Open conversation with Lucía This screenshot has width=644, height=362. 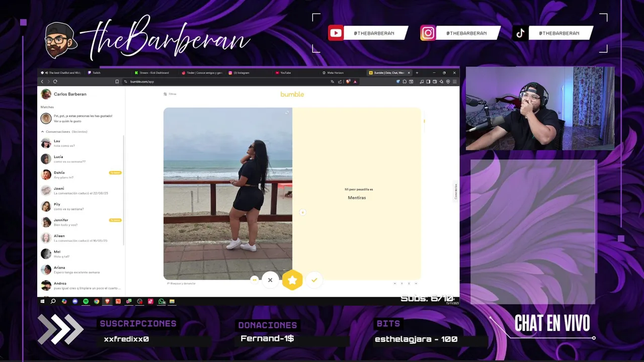pos(81,159)
